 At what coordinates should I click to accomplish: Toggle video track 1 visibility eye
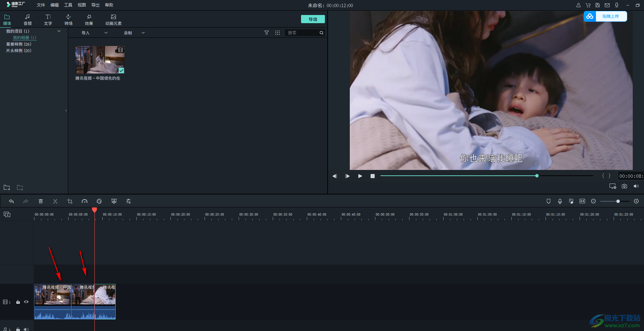click(26, 302)
